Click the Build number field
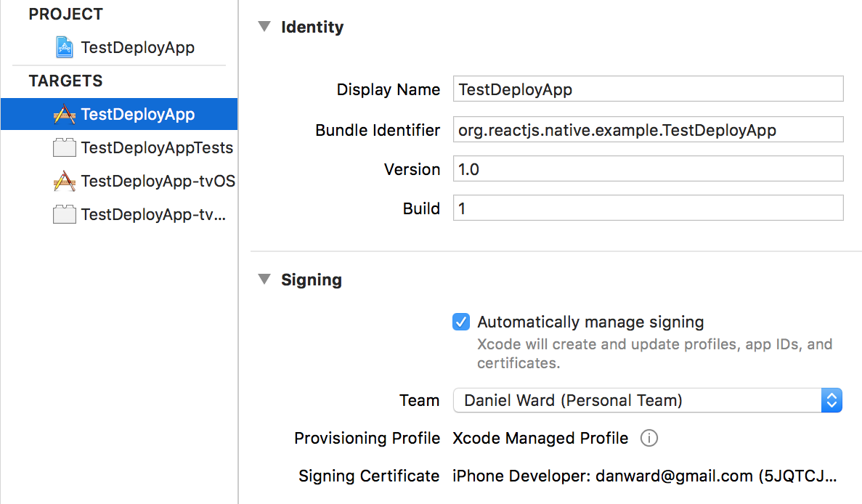Viewport: 862px width, 504px height. 648,208
